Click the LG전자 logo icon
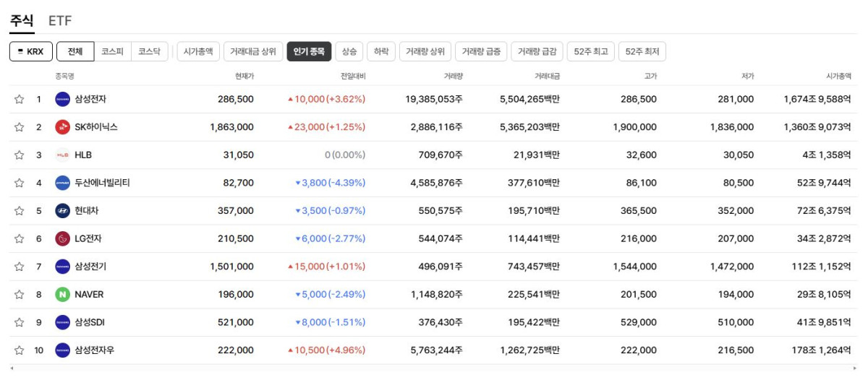The image size is (868, 380). (x=62, y=238)
